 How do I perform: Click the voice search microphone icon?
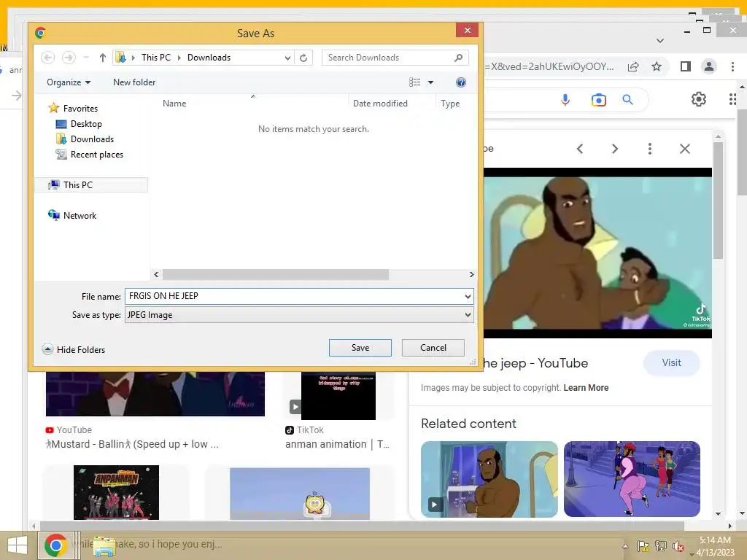click(565, 99)
